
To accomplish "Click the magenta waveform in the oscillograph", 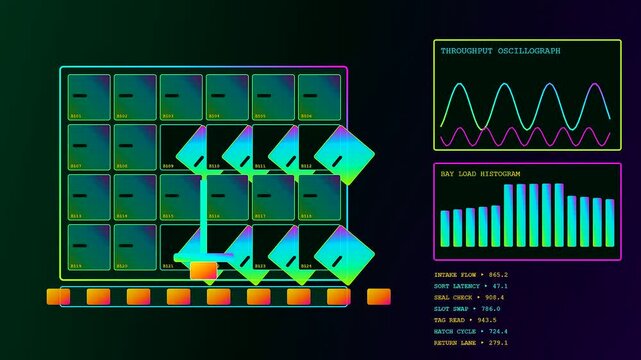I will (x=525, y=136).
